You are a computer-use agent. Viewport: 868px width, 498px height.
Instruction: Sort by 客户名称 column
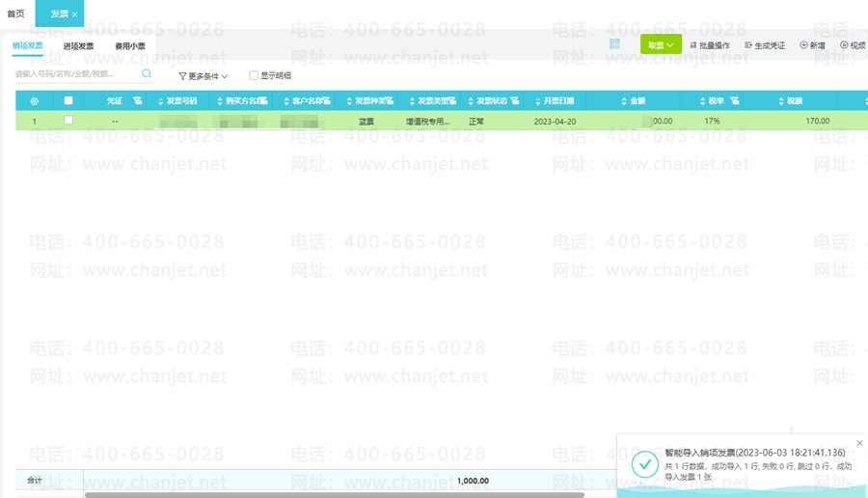coord(286,101)
